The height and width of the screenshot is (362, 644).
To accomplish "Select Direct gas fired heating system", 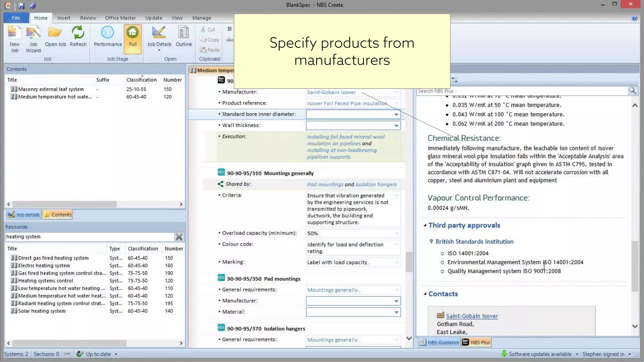I will click(94, 258).
